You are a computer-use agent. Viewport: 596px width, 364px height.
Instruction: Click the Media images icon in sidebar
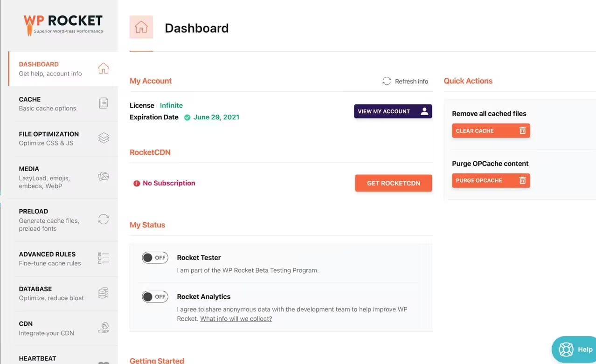coord(104,177)
